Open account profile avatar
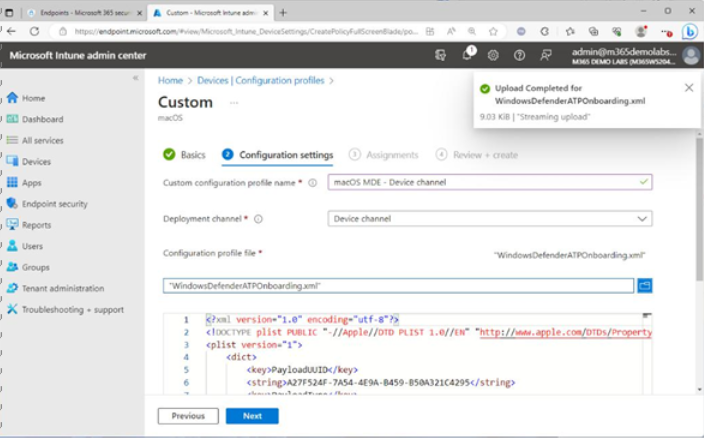704x439 pixels. click(691, 55)
